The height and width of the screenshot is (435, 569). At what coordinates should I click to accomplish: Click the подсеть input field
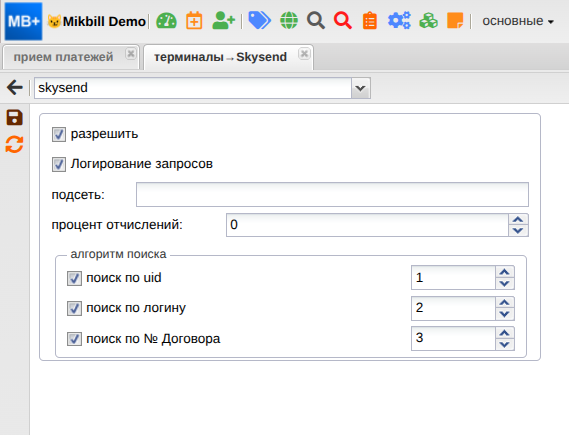click(x=332, y=194)
